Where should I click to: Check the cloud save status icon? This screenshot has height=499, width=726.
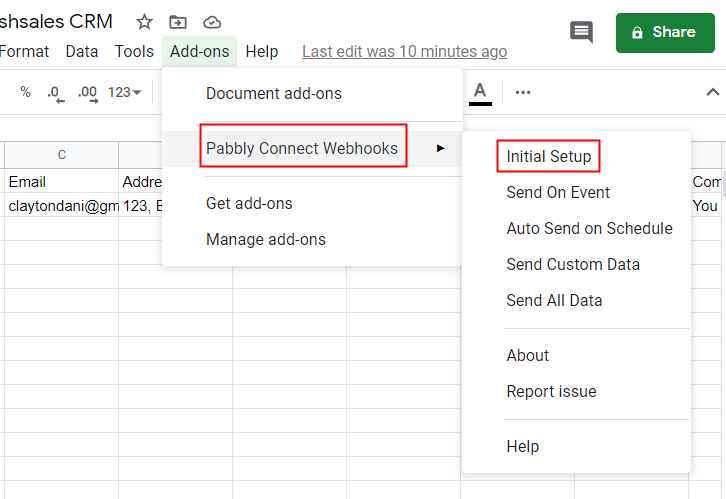pyautogui.click(x=211, y=22)
